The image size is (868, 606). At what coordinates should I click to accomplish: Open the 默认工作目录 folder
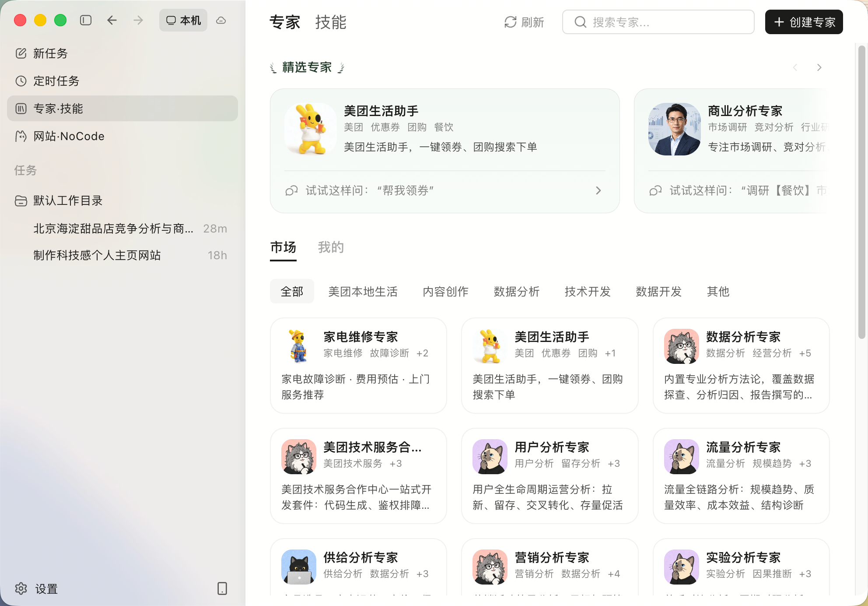(x=122, y=201)
